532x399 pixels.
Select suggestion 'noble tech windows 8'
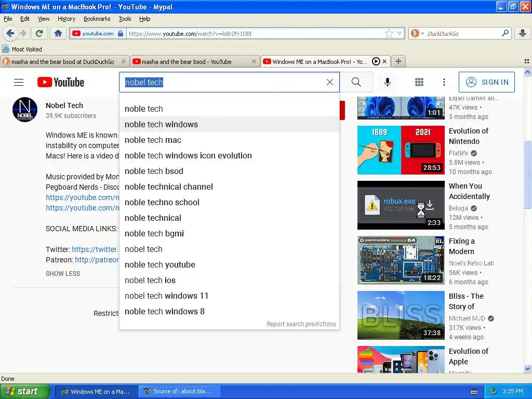229,312
